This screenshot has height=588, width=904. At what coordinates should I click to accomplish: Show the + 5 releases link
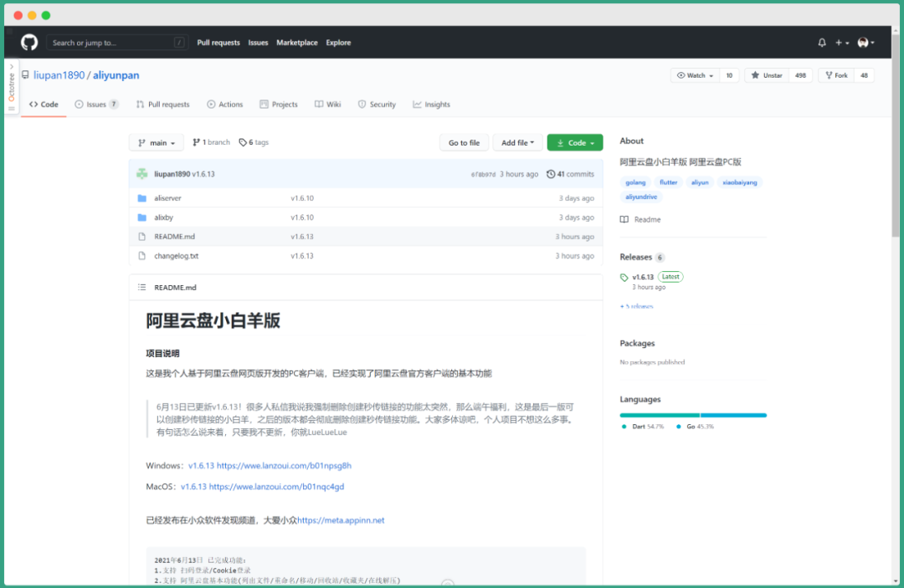tap(636, 306)
